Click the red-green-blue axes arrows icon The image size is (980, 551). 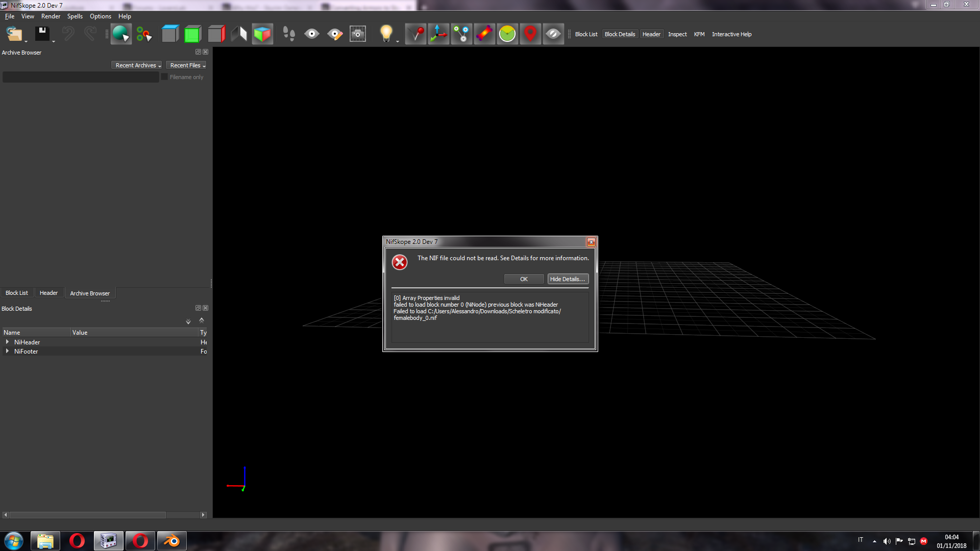(438, 34)
